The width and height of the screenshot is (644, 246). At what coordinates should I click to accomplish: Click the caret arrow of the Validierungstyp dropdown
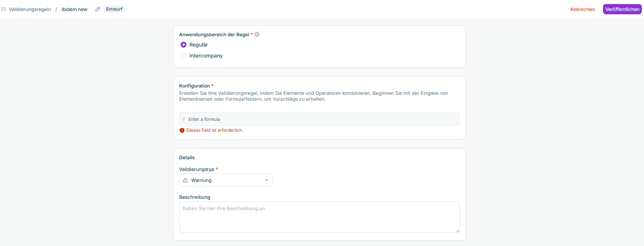[267, 180]
